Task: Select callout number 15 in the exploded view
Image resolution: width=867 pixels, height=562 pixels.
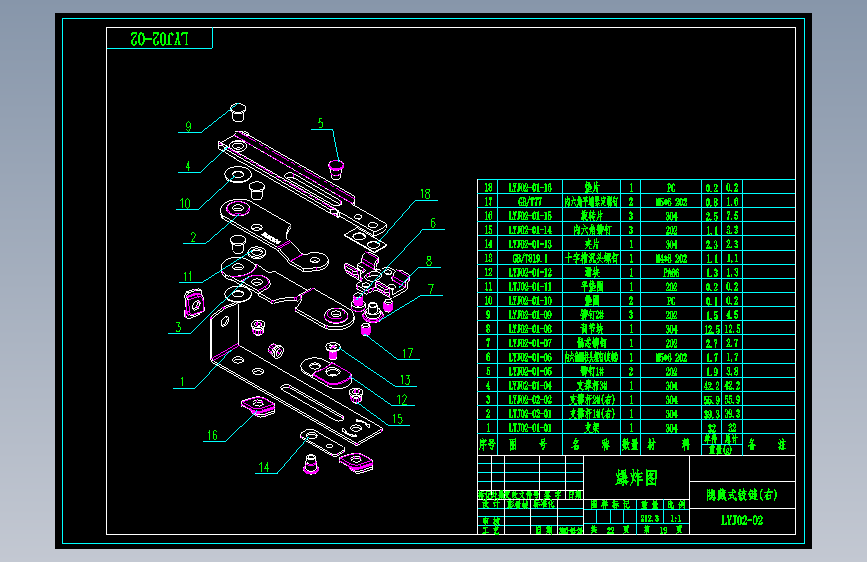Action: pos(398,419)
